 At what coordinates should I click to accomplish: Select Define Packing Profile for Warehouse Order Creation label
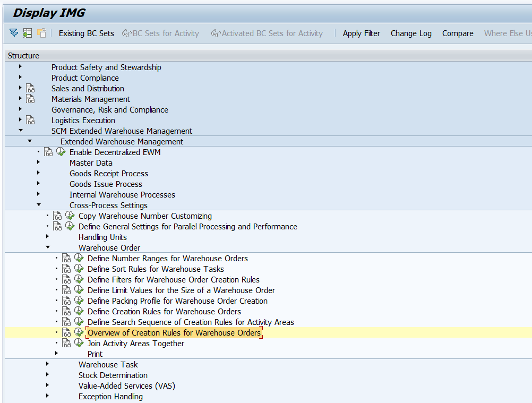(177, 301)
